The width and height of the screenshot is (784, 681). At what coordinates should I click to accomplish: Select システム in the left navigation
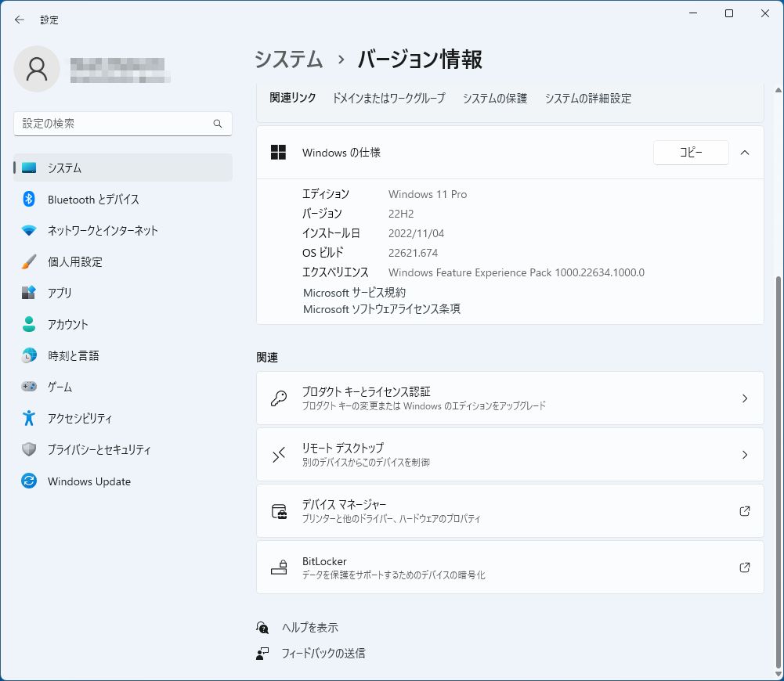tap(64, 168)
